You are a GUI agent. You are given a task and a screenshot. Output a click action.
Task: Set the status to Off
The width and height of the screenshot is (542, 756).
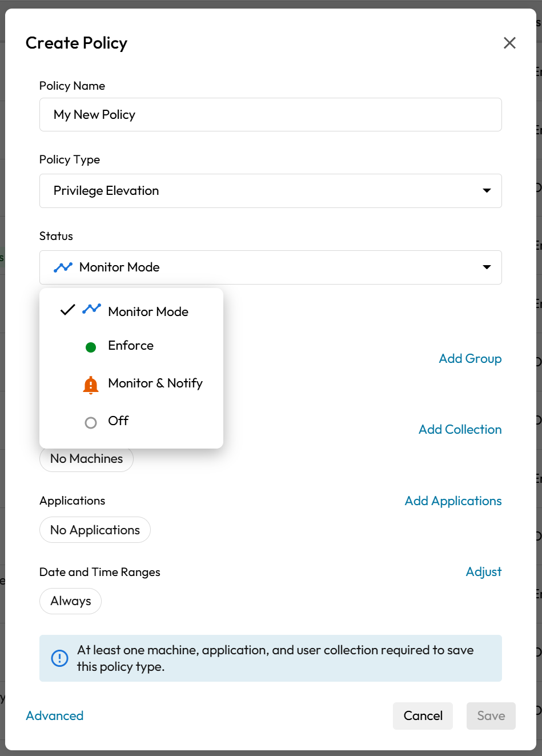[x=118, y=421]
